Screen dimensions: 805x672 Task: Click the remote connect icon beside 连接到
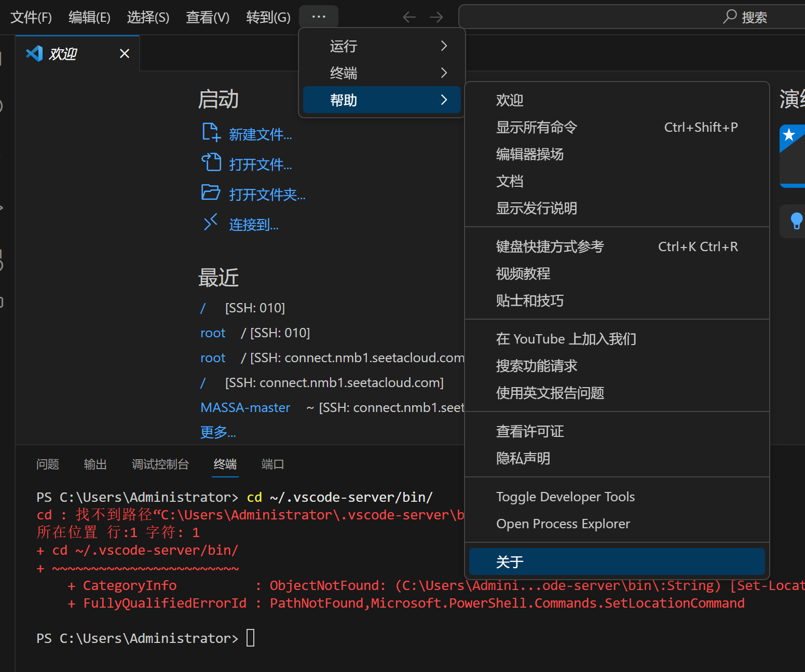pyautogui.click(x=211, y=223)
